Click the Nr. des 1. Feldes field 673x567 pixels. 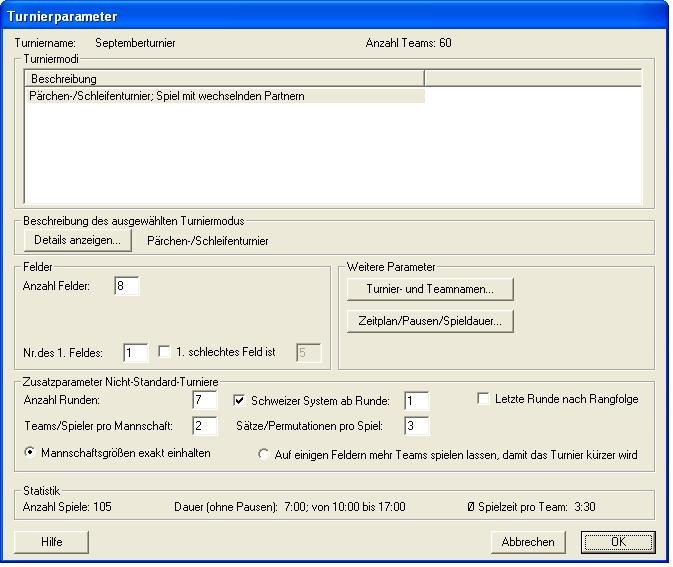pos(135,352)
